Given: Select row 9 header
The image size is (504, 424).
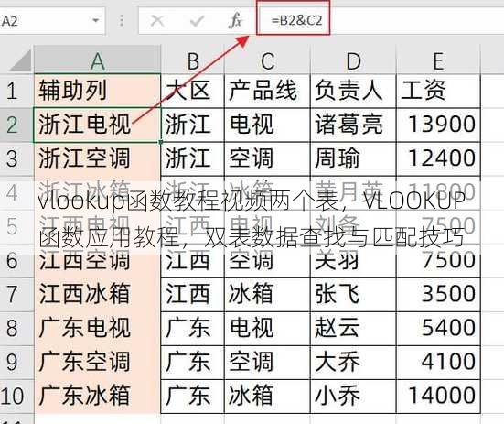Looking at the screenshot, I should point(16,363).
